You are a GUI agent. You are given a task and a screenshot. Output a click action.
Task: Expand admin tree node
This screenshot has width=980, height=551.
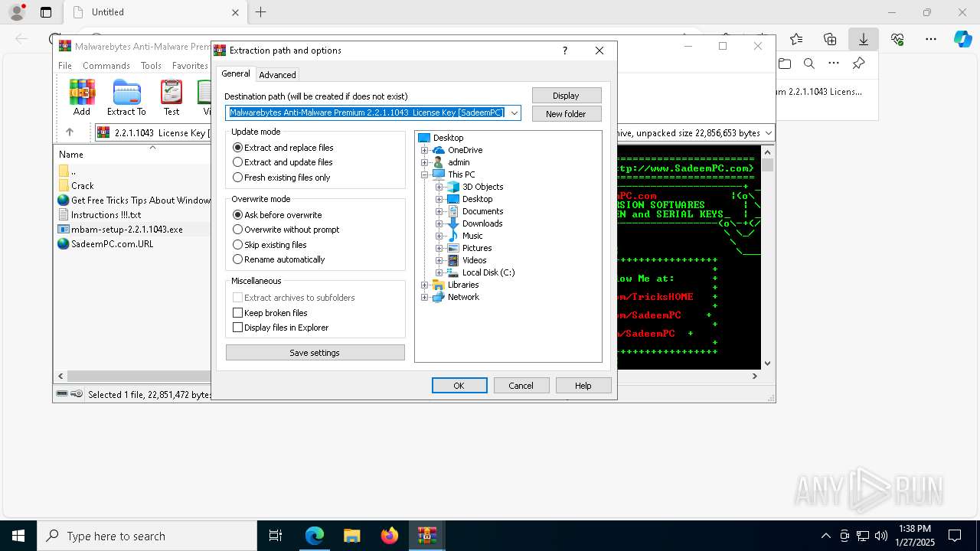[425, 162]
